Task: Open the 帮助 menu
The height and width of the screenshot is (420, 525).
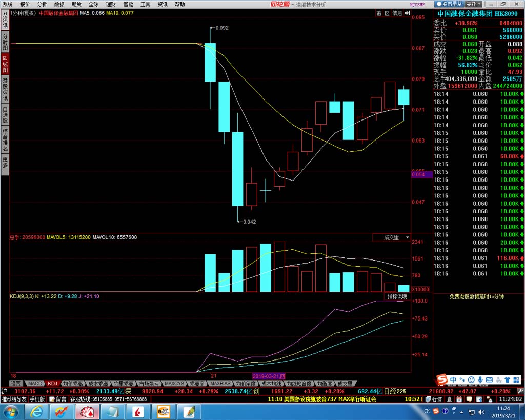Action: click(180, 4)
